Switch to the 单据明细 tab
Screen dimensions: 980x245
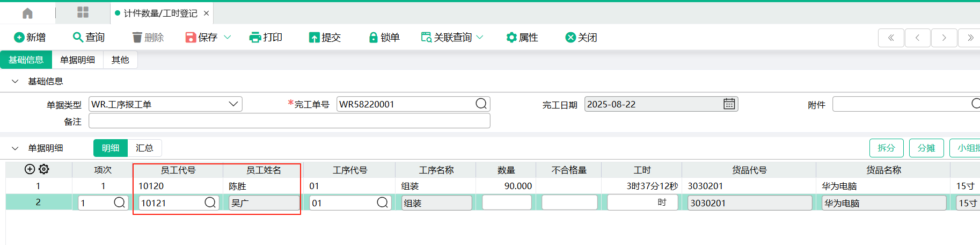coord(77,60)
